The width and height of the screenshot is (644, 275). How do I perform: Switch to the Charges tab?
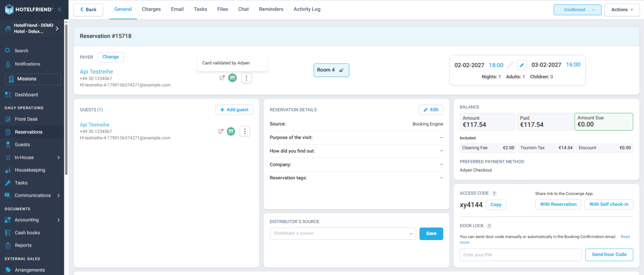[151, 9]
